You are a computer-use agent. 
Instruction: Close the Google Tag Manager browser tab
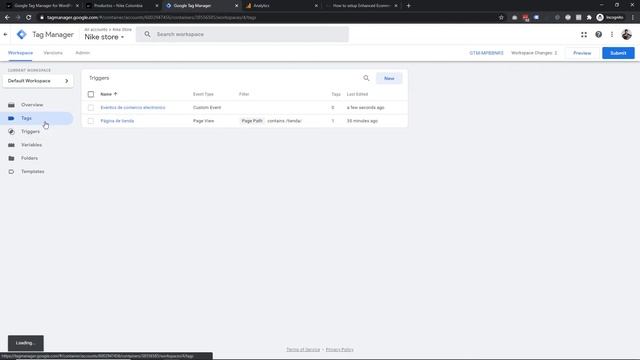pyautogui.click(x=236, y=6)
